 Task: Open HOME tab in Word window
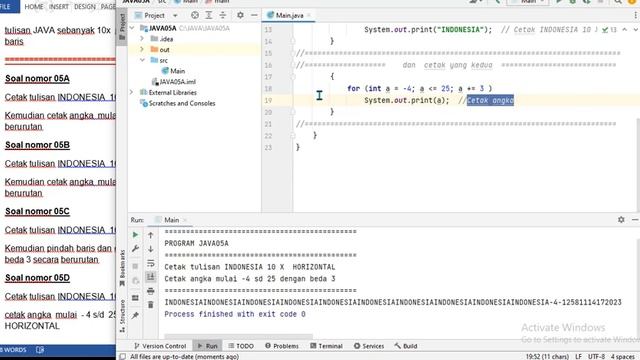33,7
